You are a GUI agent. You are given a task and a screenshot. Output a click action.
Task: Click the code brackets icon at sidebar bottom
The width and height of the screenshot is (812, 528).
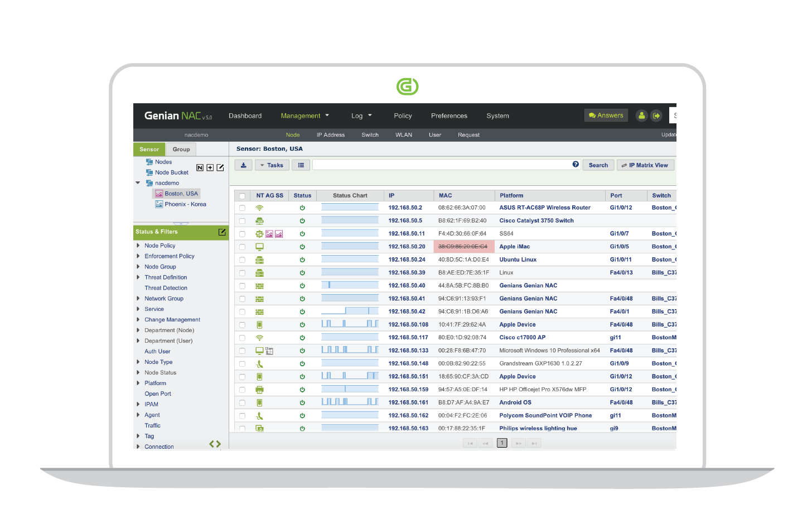pyautogui.click(x=215, y=444)
